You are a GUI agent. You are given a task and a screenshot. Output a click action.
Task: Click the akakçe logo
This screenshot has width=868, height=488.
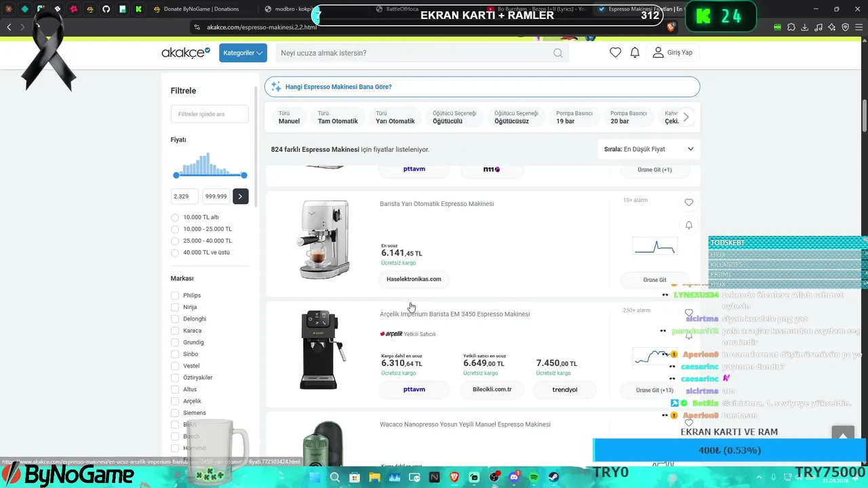tap(186, 53)
